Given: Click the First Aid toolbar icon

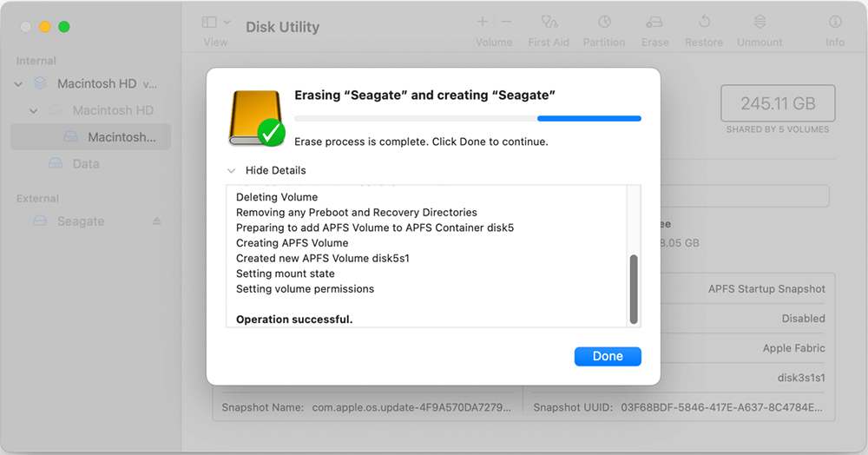Looking at the screenshot, I should point(549,23).
